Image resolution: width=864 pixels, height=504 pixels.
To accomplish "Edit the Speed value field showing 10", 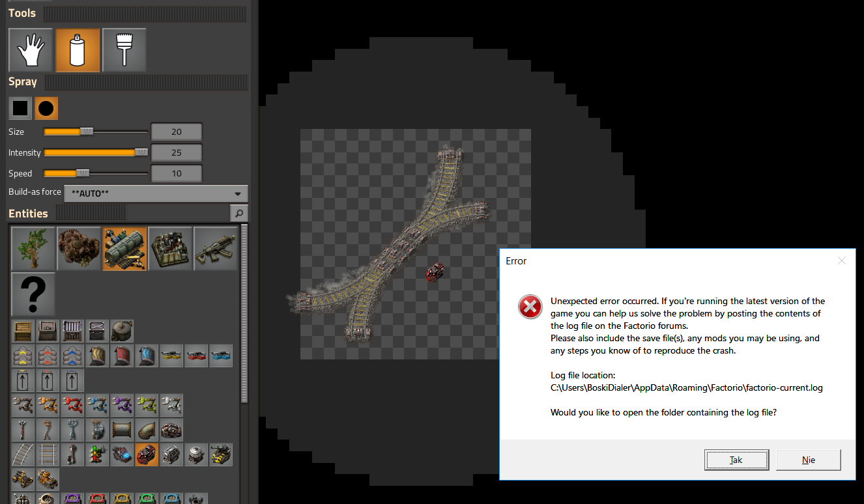I will click(x=177, y=173).
